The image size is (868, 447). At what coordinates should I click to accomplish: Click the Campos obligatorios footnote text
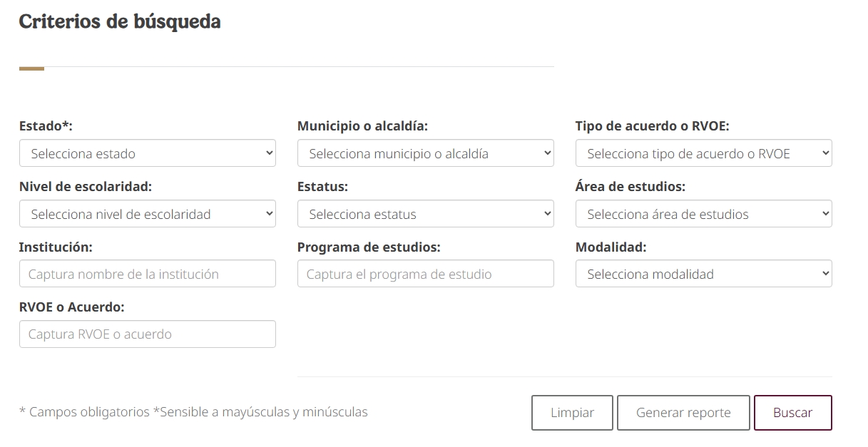point(194,411)
